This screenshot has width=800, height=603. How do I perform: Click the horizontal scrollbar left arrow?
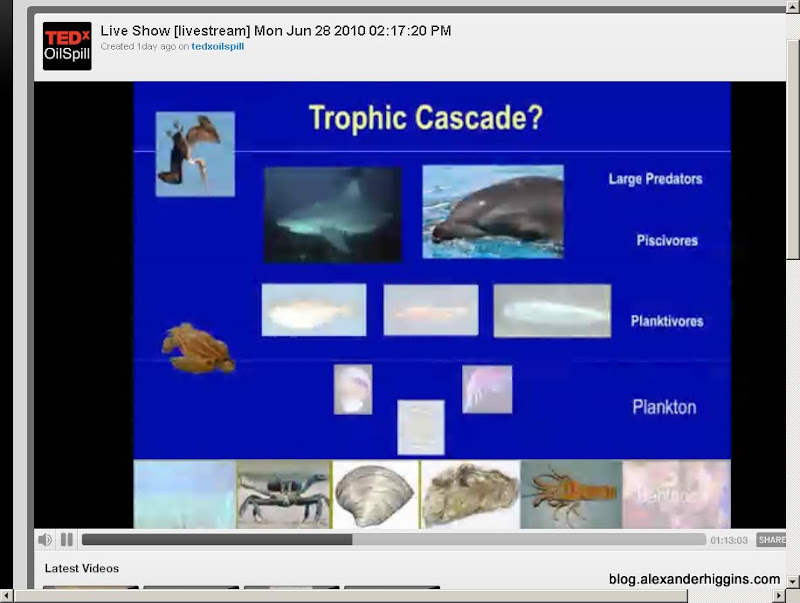pos(6,595)
